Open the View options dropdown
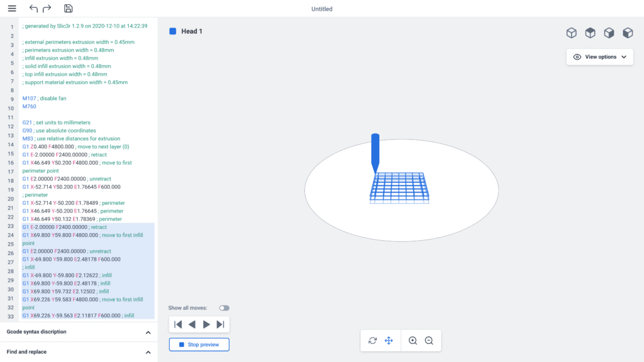This screenshot has height=362, width=644. pos(599,57)
